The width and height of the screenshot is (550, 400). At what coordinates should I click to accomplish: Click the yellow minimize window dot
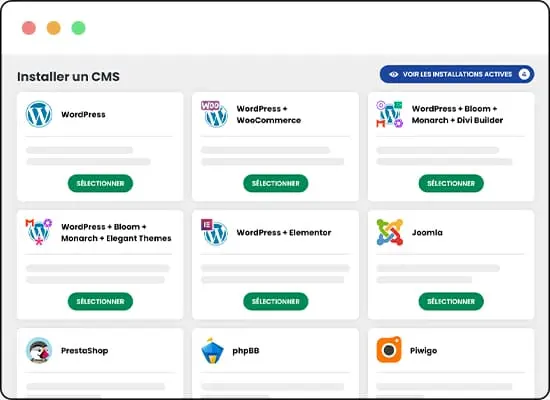[54, 28]
